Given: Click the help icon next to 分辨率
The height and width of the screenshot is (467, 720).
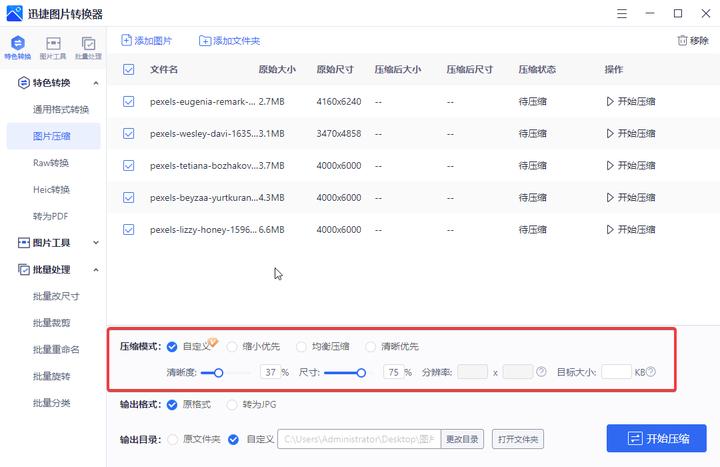Looking at the screenshot, I should 541,371.
